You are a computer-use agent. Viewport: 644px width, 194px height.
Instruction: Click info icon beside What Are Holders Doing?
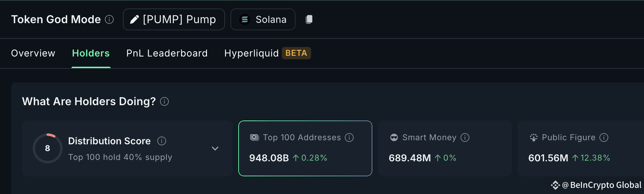point(164,101)
